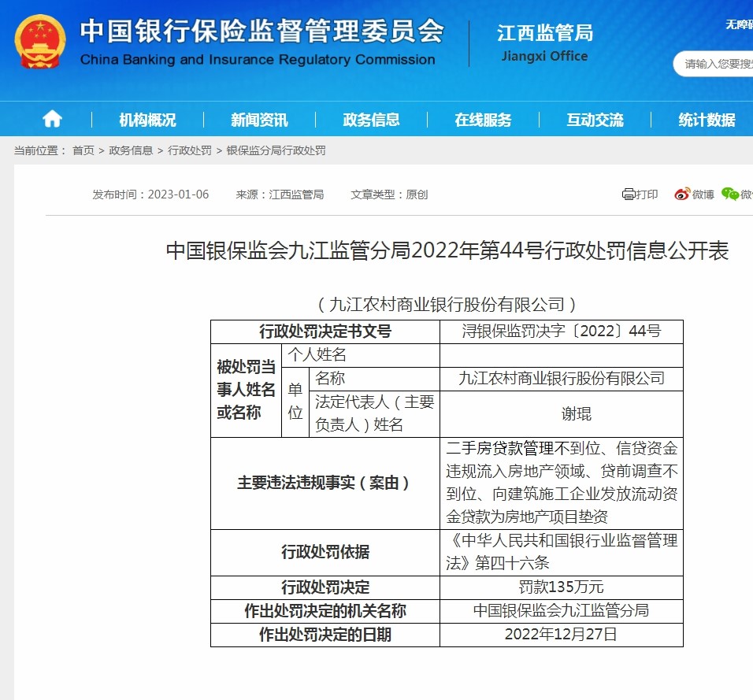The height and width of the screenshot is (700, 753).
Task: Open the 在线服务 navigation item
Action: point(483,120)
